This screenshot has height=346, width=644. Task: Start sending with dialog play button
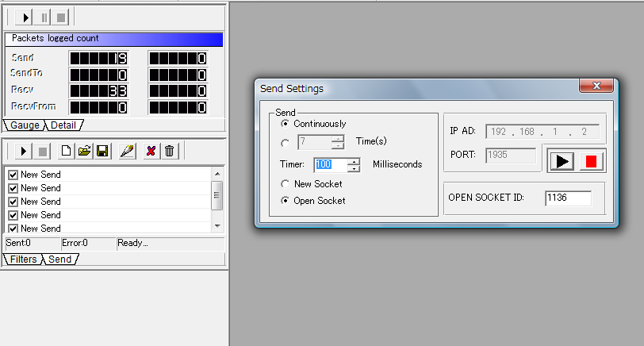click(x=562, y=161)
